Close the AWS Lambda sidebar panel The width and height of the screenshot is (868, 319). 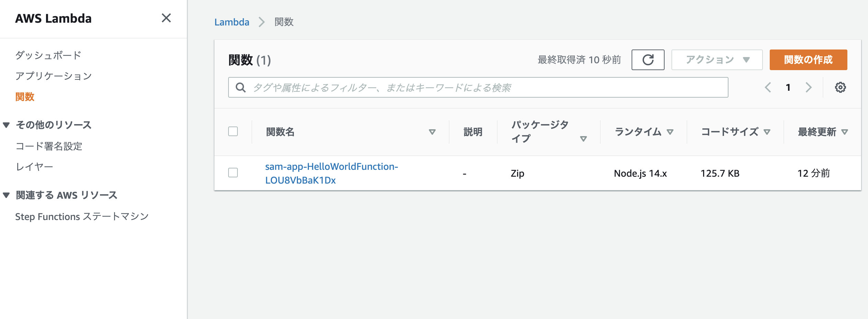(x=166, y=18)
